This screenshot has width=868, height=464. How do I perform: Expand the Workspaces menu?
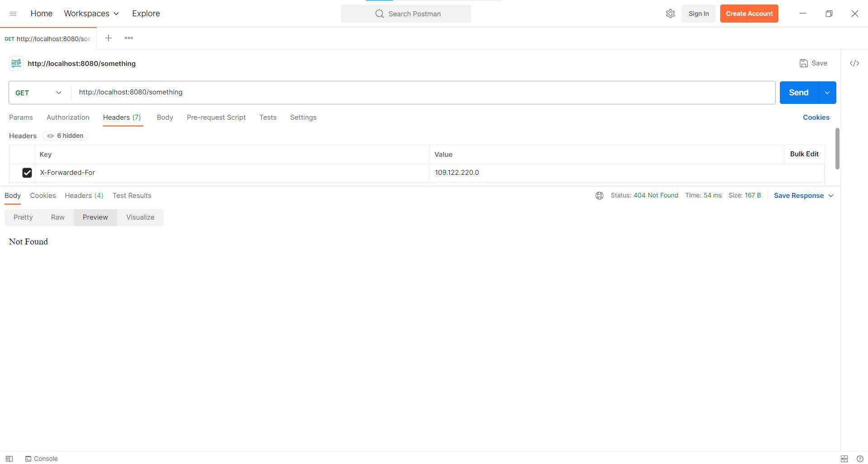click(x=91, y=14)
